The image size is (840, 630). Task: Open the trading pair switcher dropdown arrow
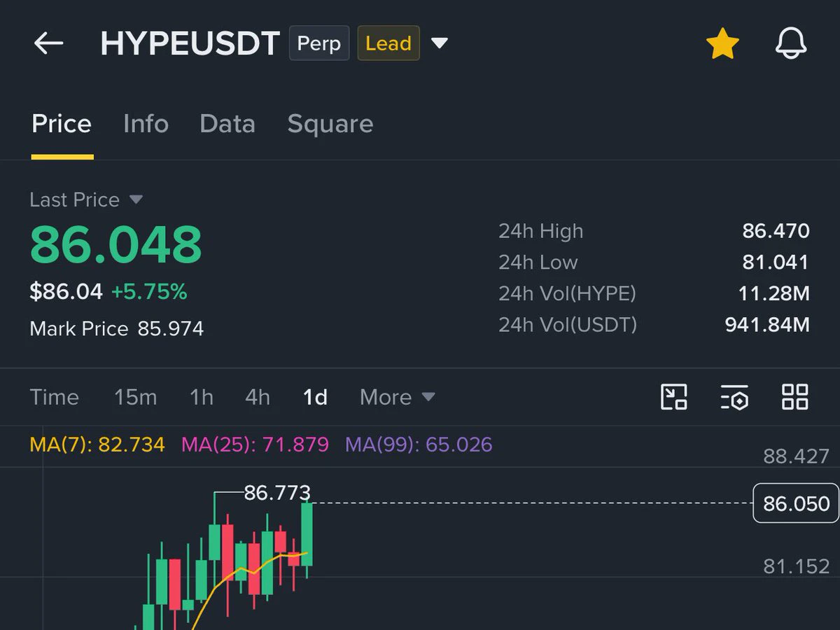coord(439,43)
